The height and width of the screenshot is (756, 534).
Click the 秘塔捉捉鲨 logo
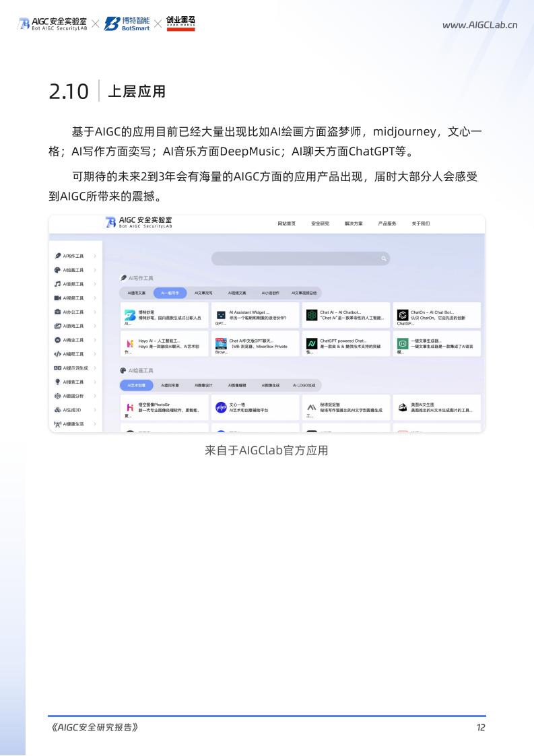click(312, 407)
